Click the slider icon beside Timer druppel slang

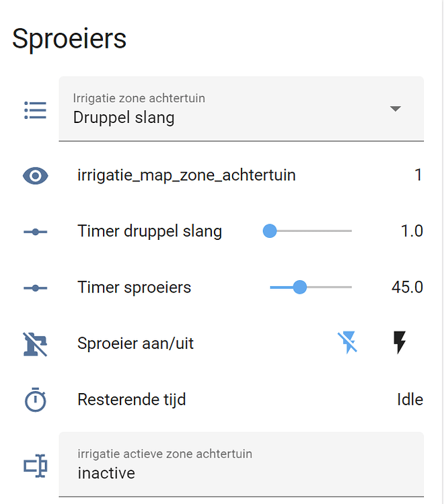(35, 232)
